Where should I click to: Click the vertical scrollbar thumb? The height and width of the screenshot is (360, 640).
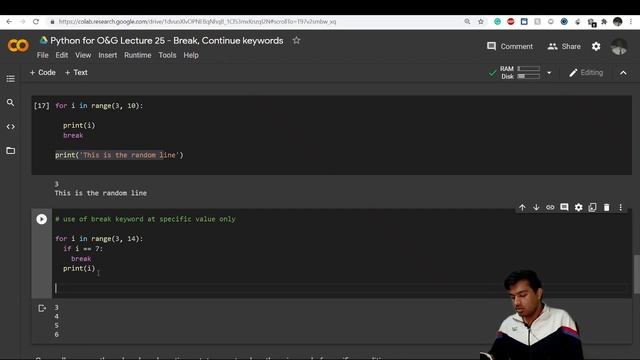[636, 274]
